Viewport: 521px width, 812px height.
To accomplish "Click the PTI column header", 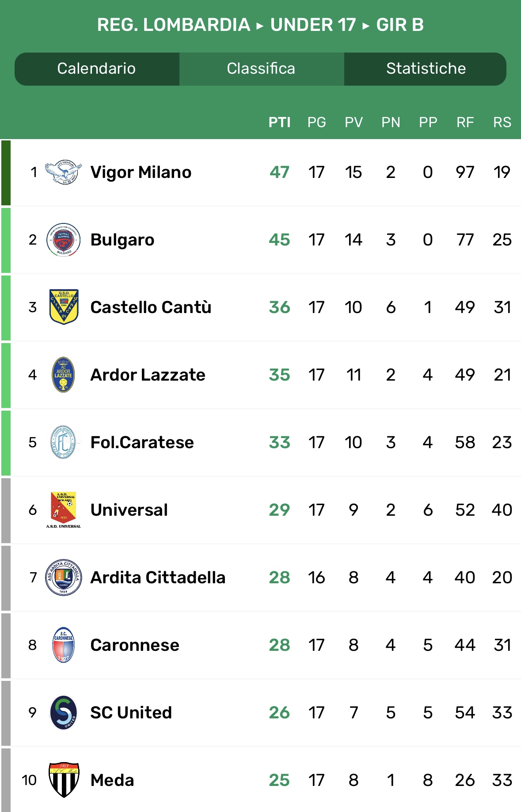I will coord(279,122).
